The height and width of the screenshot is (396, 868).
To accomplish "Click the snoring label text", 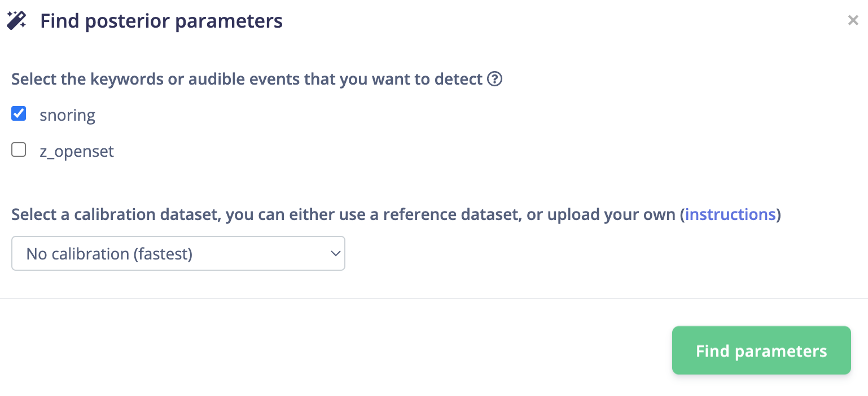I will 67,115.
